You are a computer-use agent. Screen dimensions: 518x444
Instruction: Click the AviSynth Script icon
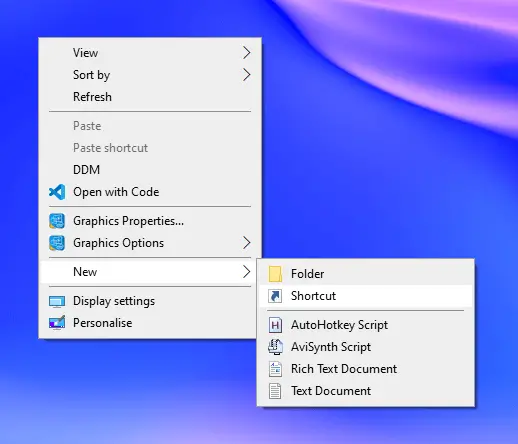pyautogui.click(x=275, y=347)
